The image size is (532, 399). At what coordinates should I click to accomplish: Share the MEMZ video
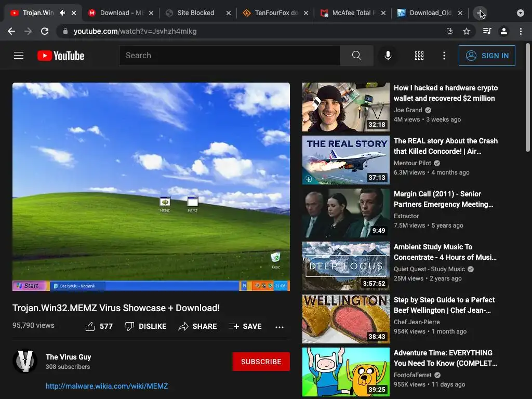point(197,326)
